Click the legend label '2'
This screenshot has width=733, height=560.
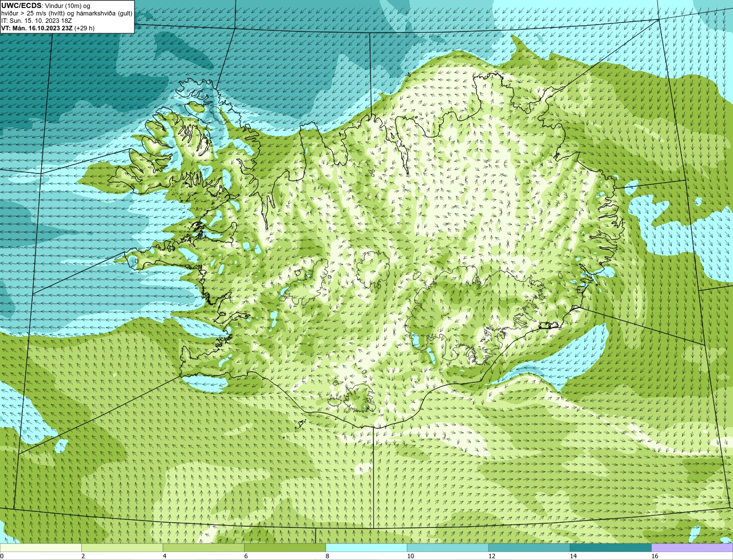83,556
